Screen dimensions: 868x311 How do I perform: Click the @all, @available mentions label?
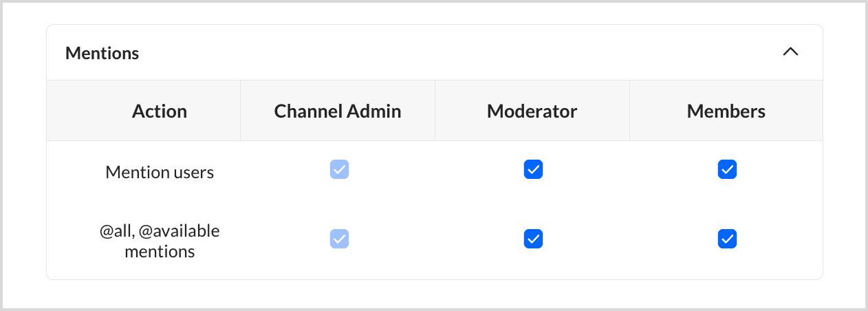(160, 241)
